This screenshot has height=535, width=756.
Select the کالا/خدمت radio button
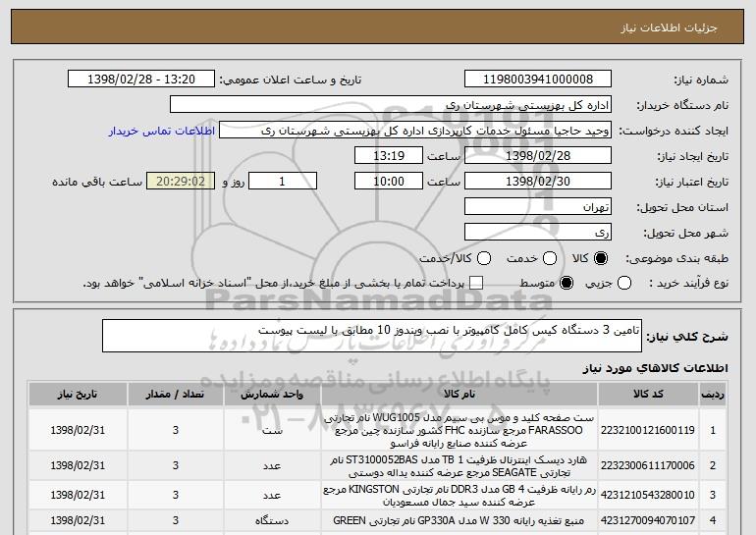click(484, 258)
